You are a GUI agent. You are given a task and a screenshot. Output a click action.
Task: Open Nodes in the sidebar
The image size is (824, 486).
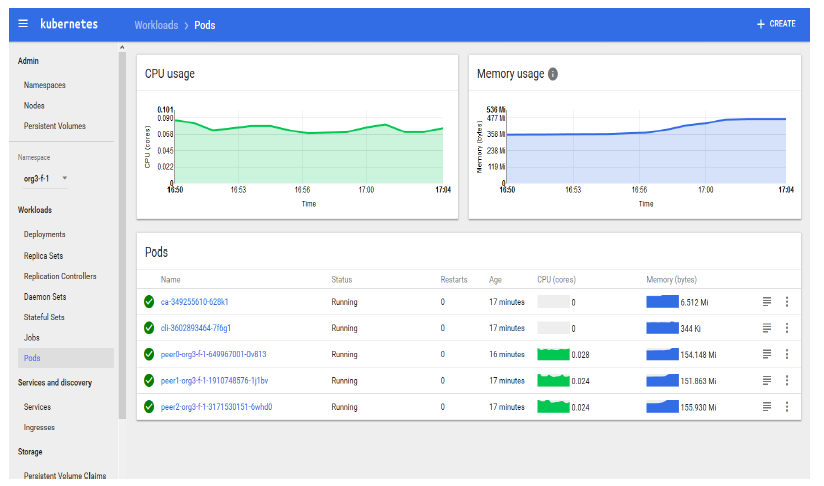click(34, 106)
